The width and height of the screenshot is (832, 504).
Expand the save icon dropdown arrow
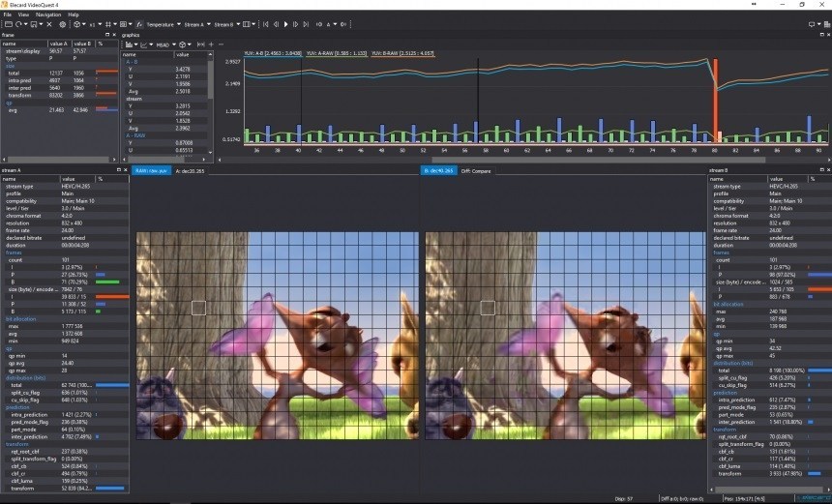[41, 24]
